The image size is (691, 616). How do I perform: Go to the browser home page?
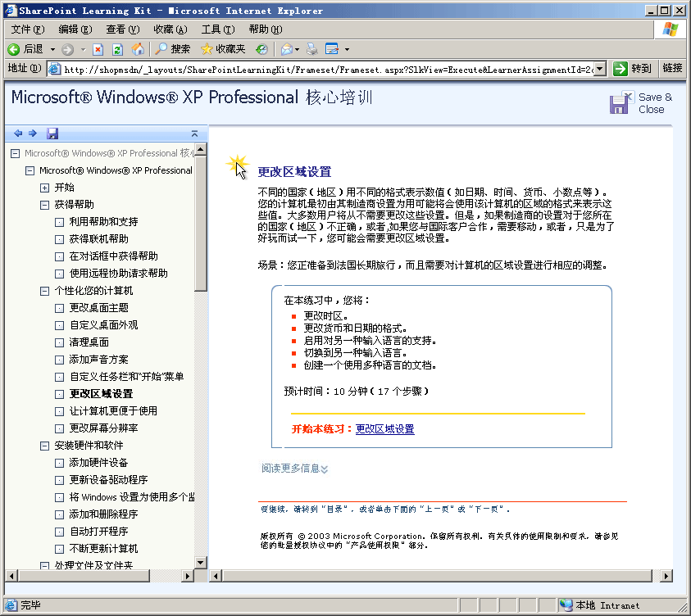[138, 49]
